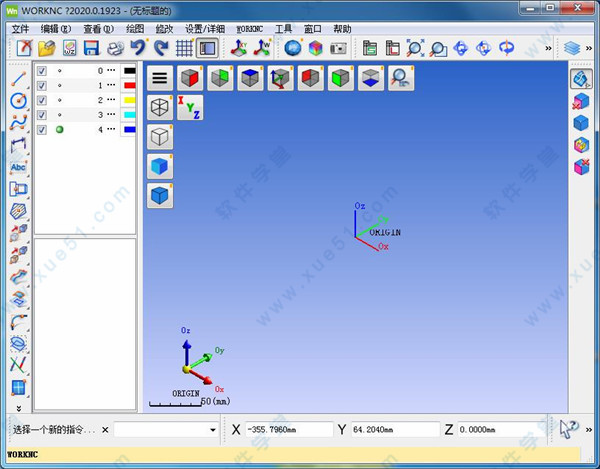Click the camera snapshot icon
The width and height of the screenshot is (600, 469).
[x=338, y=48]
